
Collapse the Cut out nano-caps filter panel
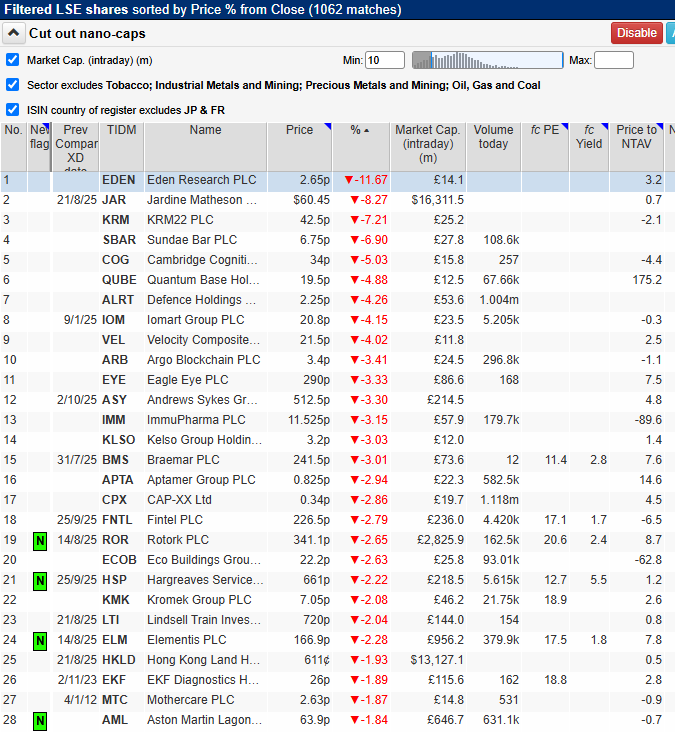point(14,33)
